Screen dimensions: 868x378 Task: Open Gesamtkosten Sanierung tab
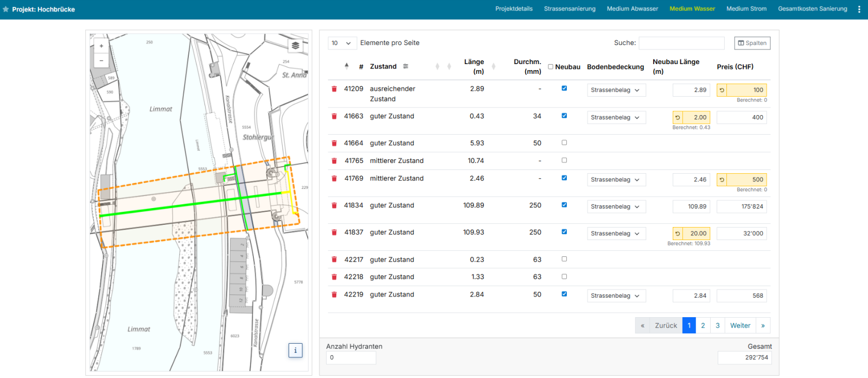pyautogui.click(x=813, y=9)
